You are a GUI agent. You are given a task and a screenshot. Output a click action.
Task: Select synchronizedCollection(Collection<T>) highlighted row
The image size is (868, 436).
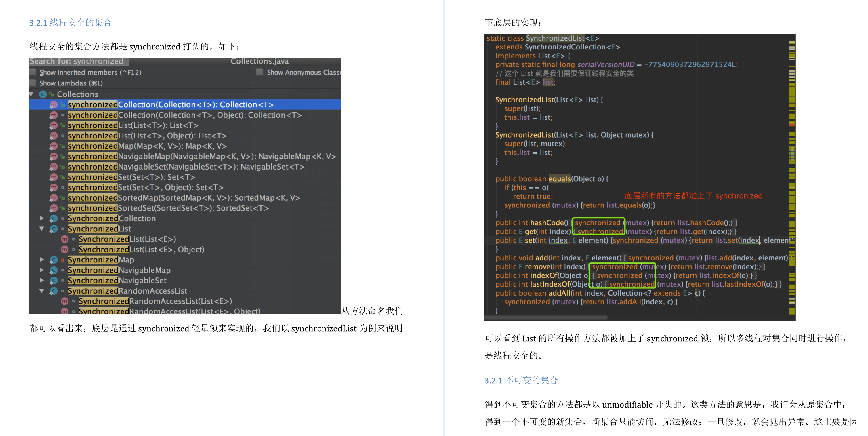point(185,105)
